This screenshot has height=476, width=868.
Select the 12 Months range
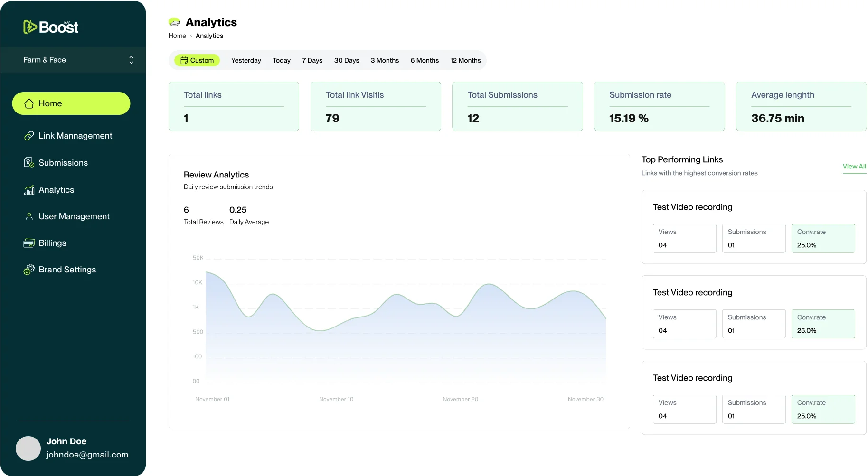465,60
